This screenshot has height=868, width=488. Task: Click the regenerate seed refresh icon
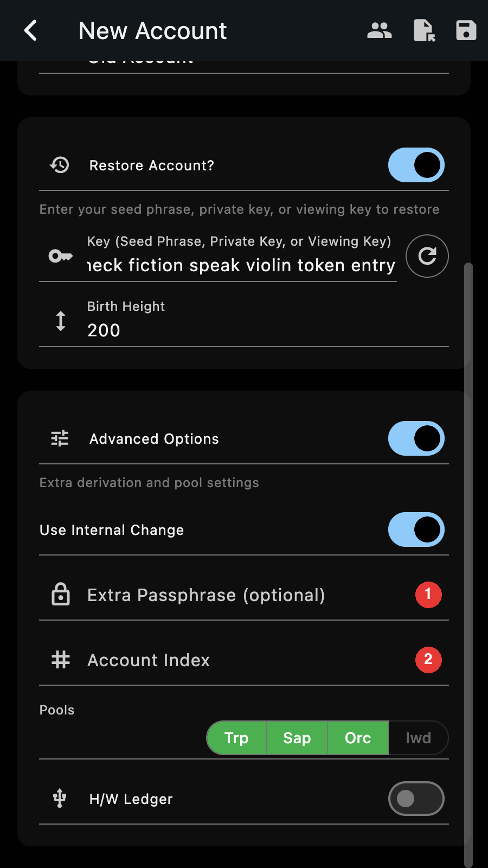coord(427,256)
